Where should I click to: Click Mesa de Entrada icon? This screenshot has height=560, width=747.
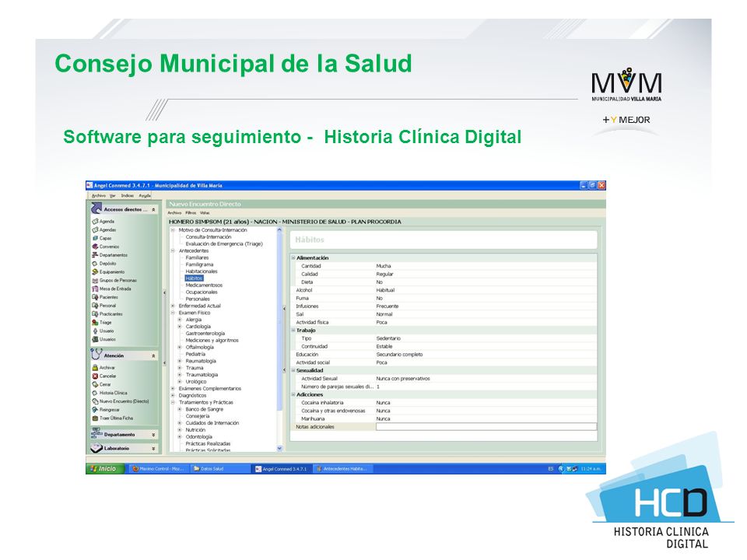coord(95,289)
